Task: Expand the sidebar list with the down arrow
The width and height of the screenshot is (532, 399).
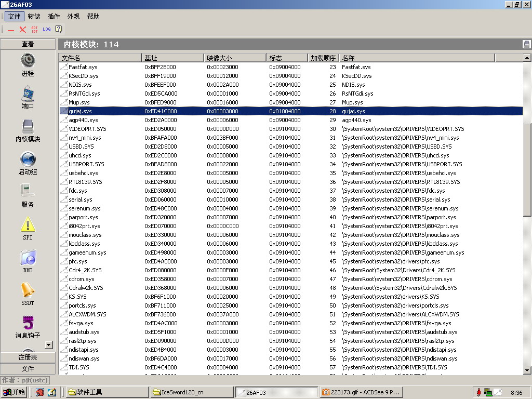Action: [49, 345]
